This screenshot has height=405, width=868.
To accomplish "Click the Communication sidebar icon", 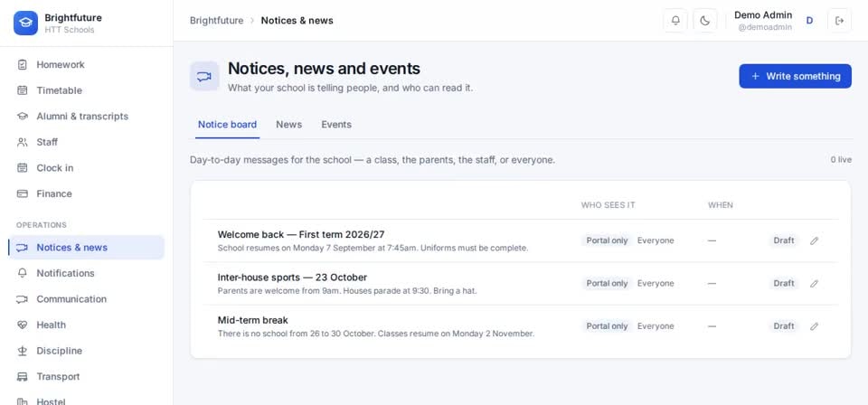I will tap(22, 298).
